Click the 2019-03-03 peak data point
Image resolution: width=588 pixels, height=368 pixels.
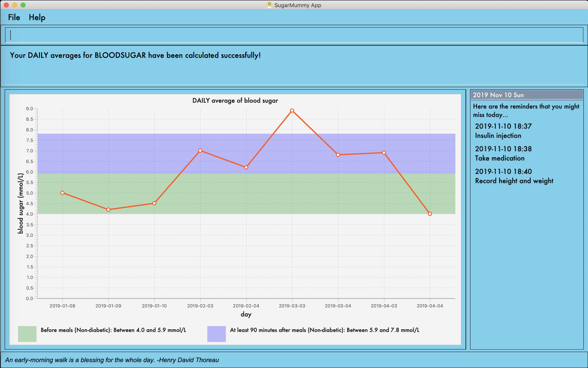292,110
